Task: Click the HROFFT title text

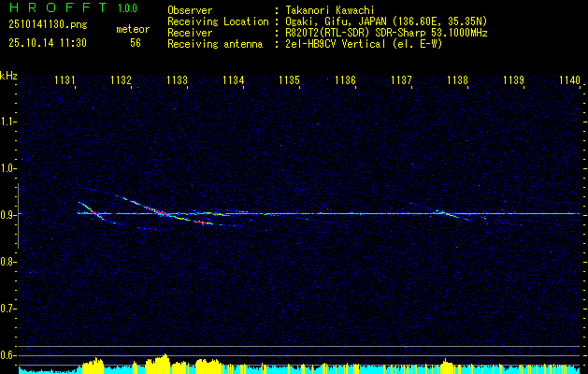Action: (x=59, y=7)
